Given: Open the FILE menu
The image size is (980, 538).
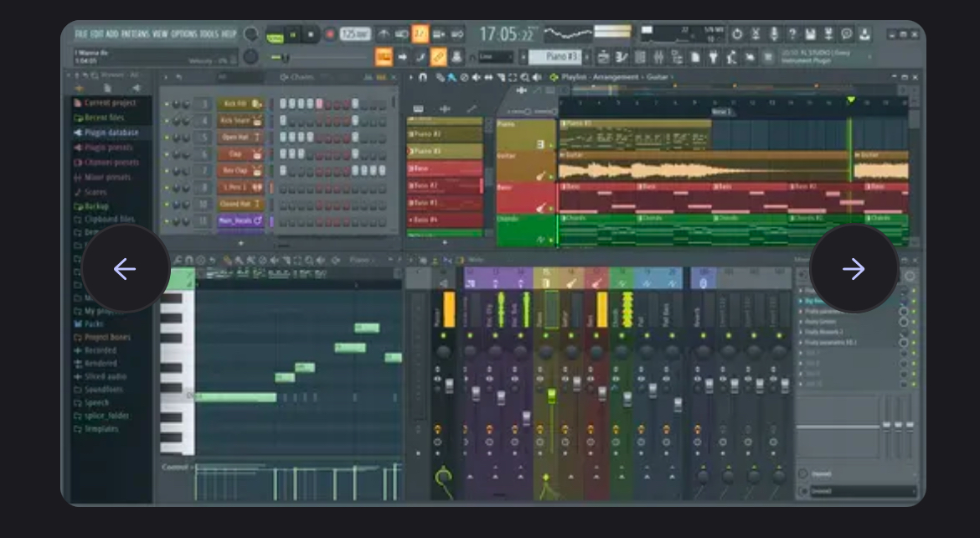Looking at the screenshot, I should pyautogui.click(x=81, y=34).
